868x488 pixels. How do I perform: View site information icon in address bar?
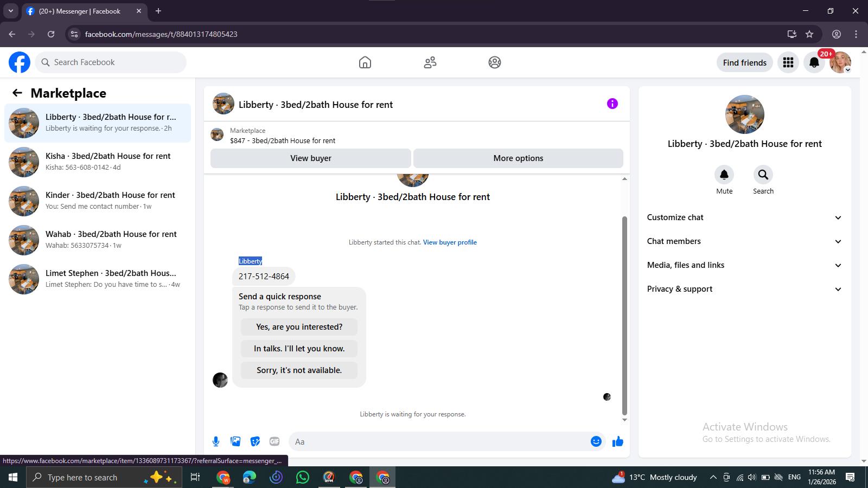point(74,34)
